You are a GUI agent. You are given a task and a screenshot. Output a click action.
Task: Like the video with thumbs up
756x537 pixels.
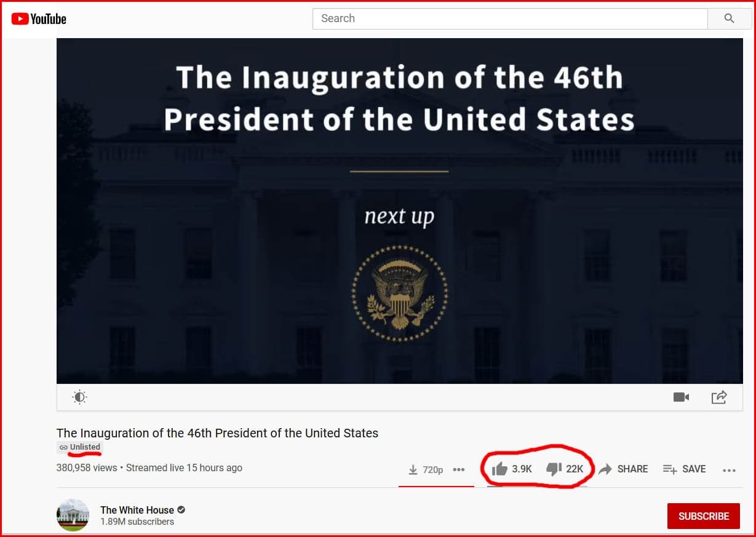coord(499,469)
